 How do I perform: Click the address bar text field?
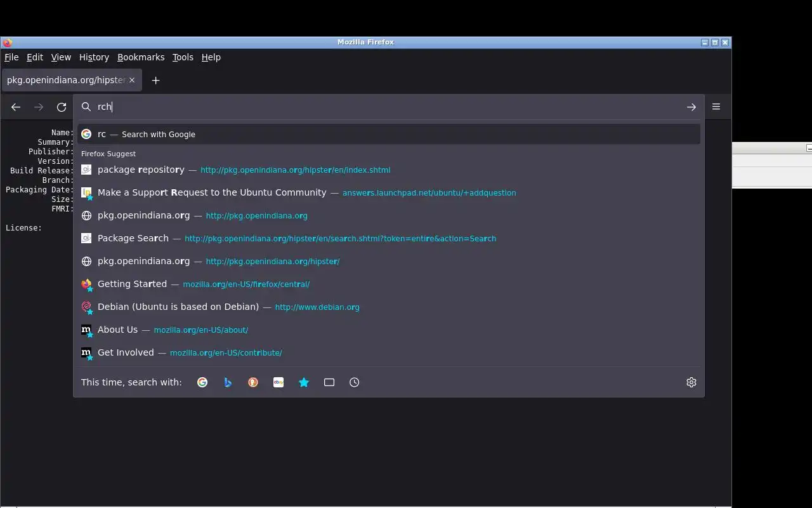pos(388,107)
